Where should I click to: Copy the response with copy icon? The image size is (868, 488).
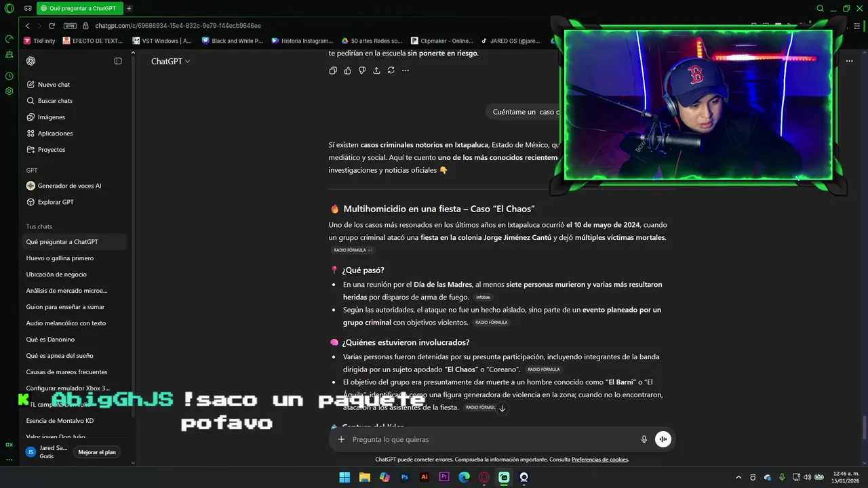(x=333, y=70)
